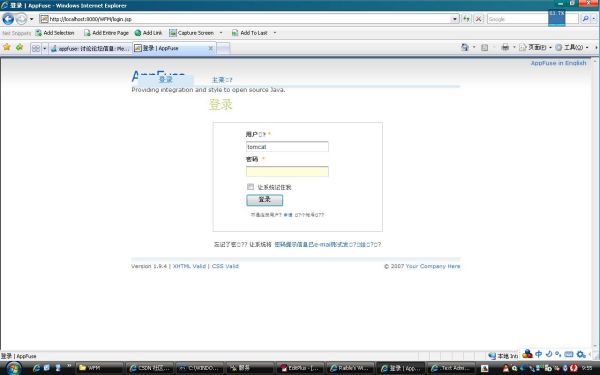Image resolution: width=600 pixels, height=375 pixels.
Task: Click the browser Back arrow button
Action: (8, 19)
